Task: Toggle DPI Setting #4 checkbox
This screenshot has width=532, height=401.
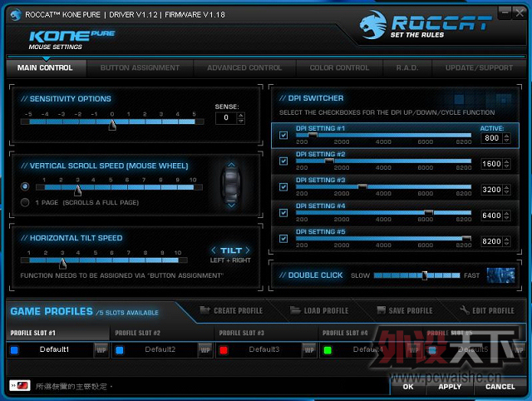Action: (283, 213)
